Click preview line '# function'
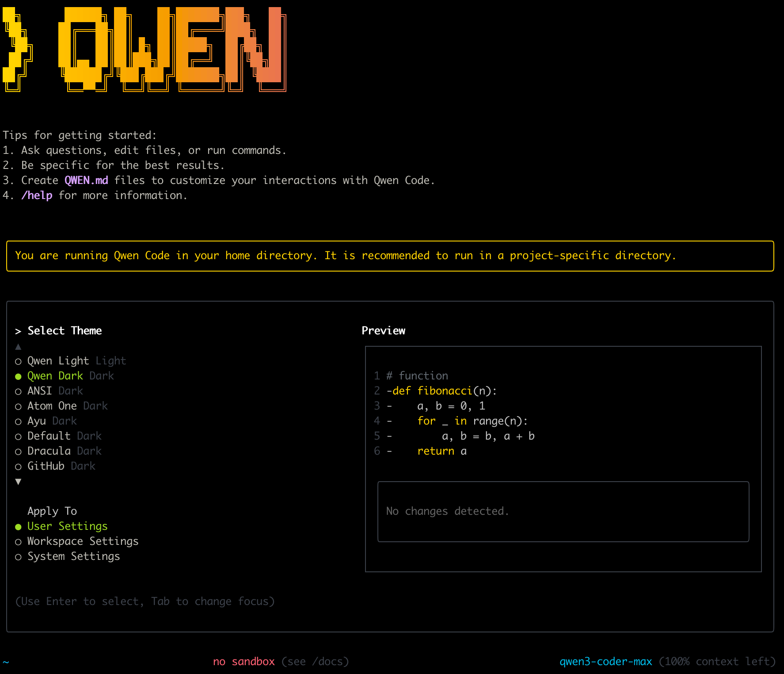The image size is (784, 674). 417,376
